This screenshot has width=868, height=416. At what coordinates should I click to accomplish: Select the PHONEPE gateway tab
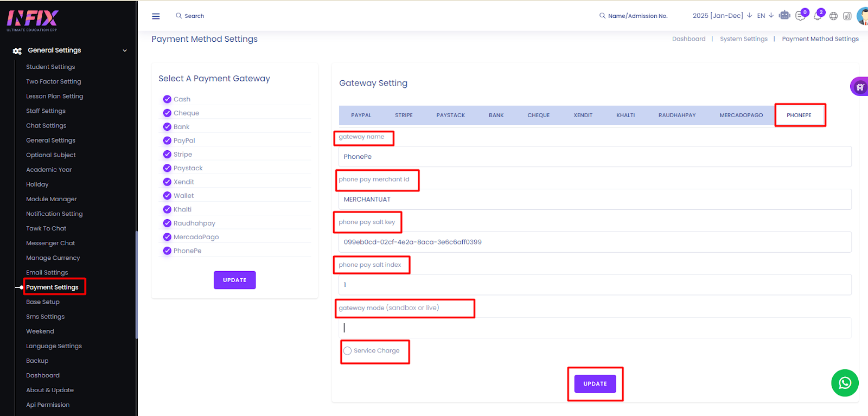pos(799,116)
